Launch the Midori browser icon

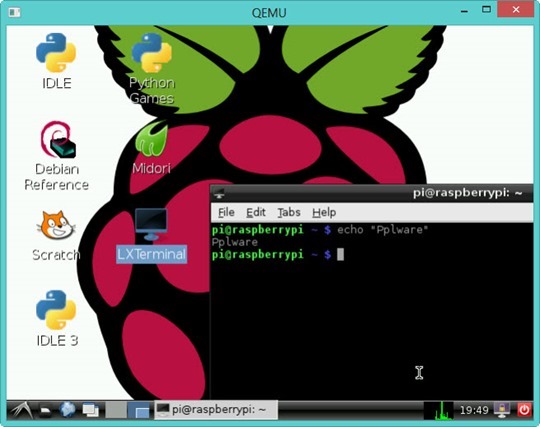point(152,147)
